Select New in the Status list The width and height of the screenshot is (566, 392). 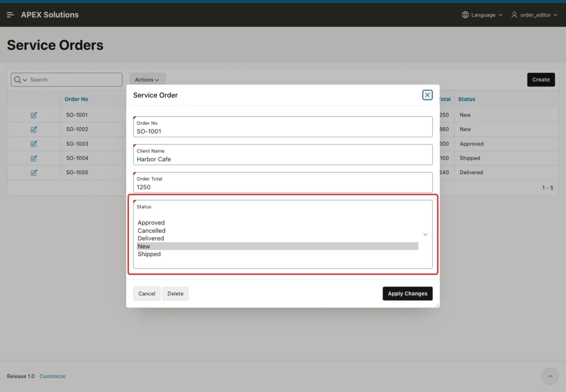pos(277,246)
